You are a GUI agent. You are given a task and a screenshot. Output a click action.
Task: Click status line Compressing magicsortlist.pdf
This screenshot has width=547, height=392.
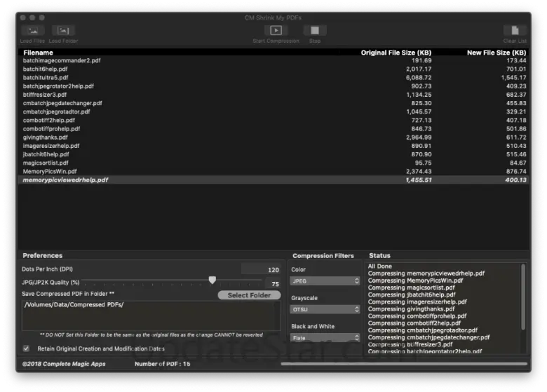tap(411, 288)
